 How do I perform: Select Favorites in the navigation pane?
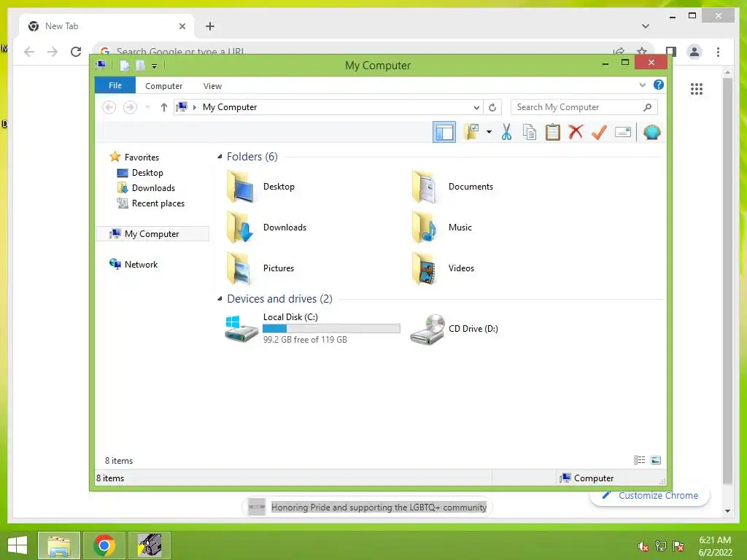pyautogui.click(x=142, y=157)
